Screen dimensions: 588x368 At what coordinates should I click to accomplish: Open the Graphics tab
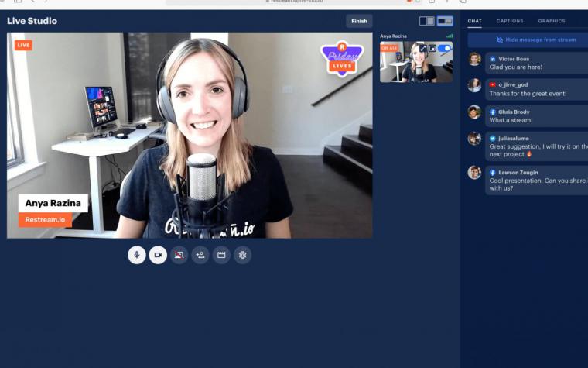pyautogui.click(x=552, y=21)
